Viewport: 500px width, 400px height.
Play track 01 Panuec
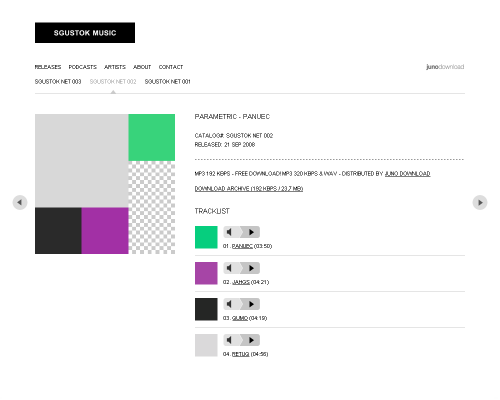[251, 232]
